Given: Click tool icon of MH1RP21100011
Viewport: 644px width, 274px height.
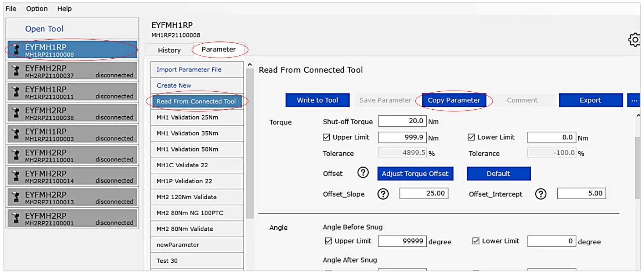Looking at the screenshot, I should [x=15, y=92].
